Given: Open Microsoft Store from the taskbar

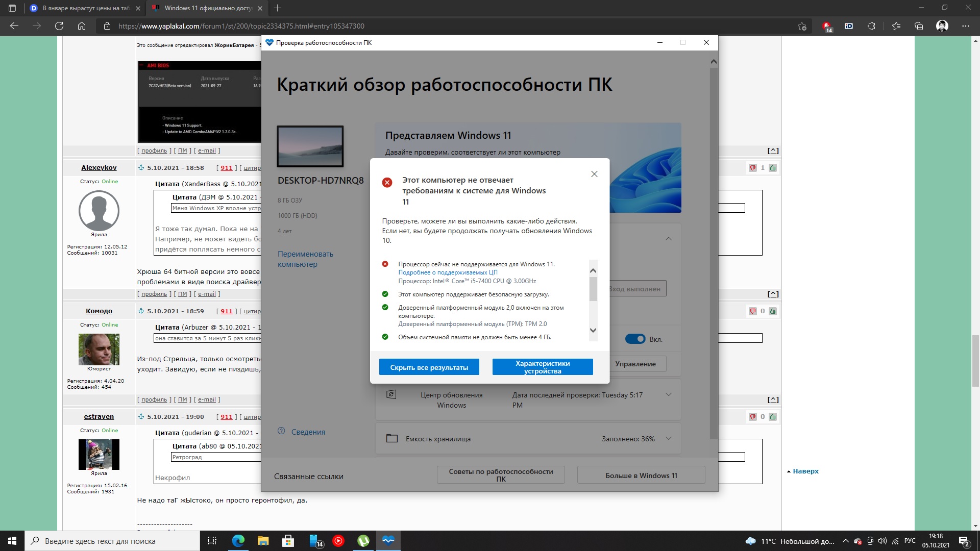Looking at the screenshot, I should 288,541.
